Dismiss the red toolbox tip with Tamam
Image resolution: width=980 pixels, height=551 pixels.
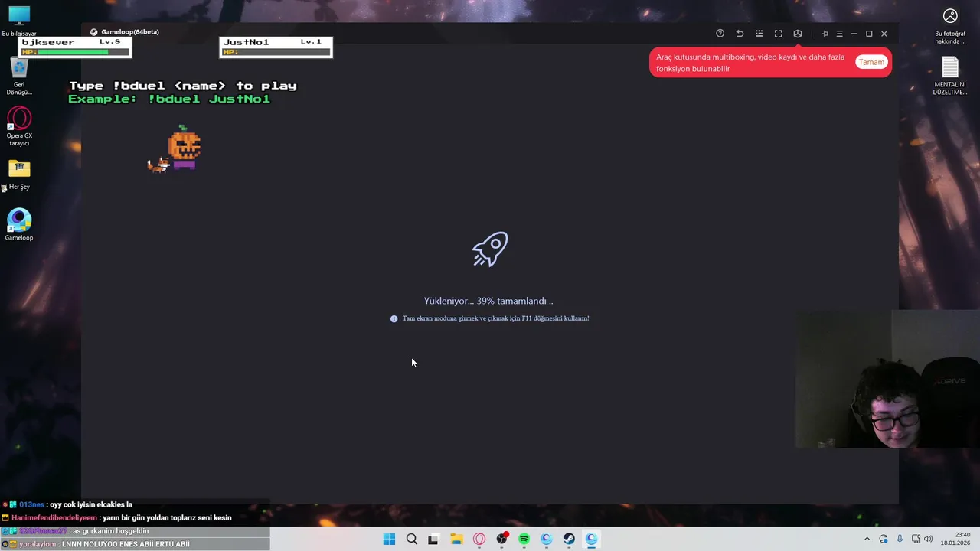click(x=871, y=62)
